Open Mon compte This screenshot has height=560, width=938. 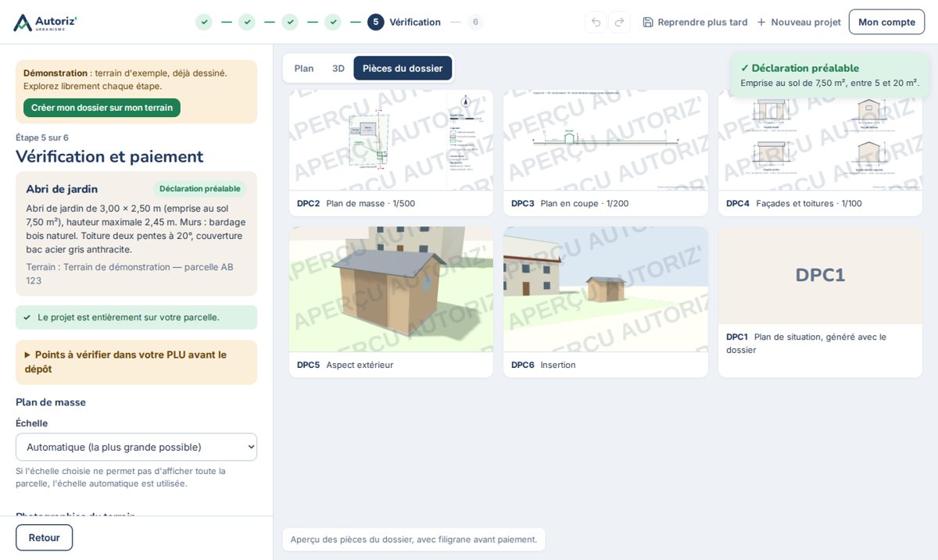point(886,22)
